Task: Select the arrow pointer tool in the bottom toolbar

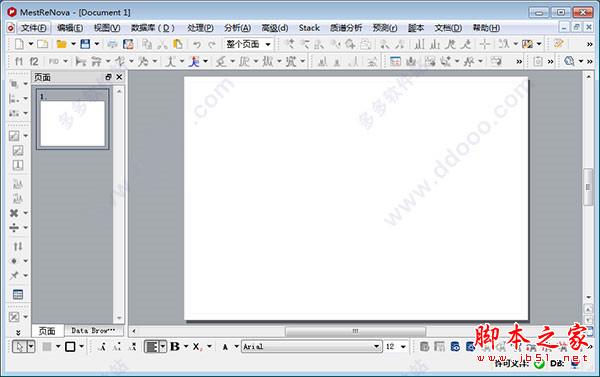Action: click(19, 347)
